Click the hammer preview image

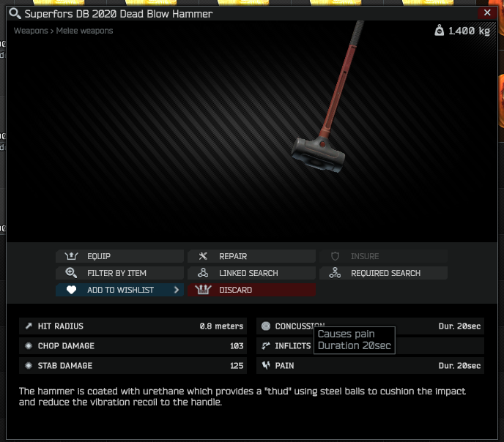(327, 97)
